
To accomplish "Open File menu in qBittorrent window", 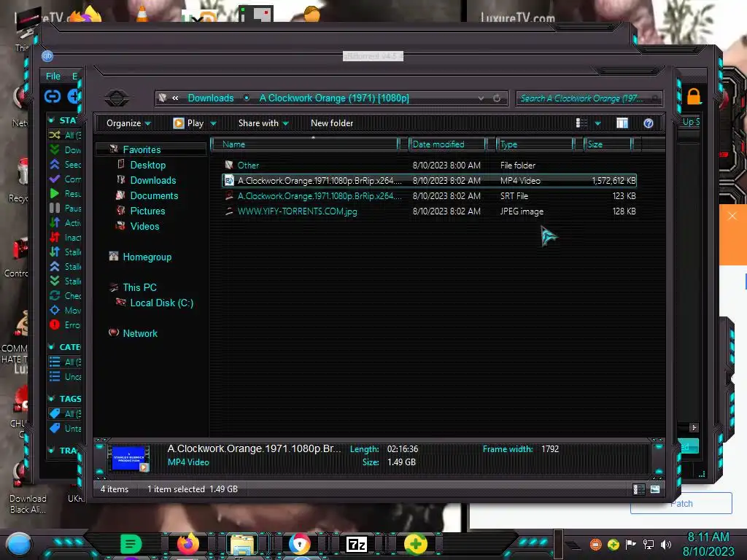I will (x=53, y=76).
